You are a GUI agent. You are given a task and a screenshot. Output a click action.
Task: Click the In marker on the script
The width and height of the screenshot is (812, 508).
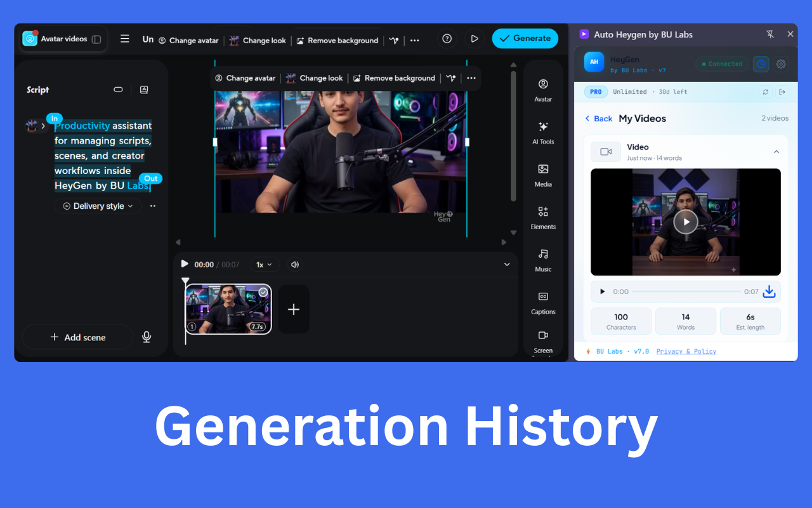click(55, 118)
